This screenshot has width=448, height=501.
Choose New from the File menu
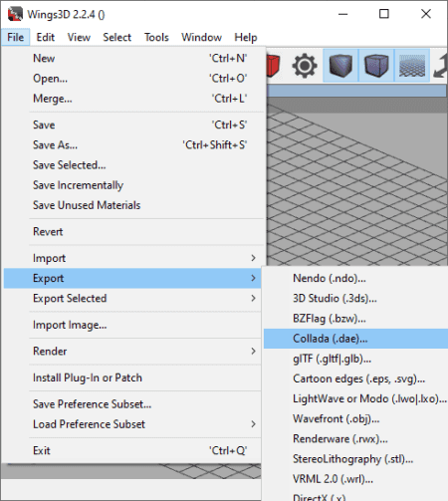(132, 58)
